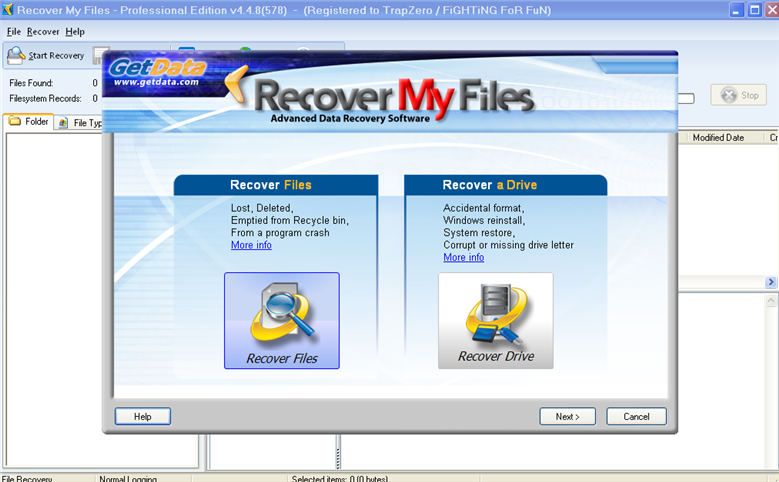
Task: Maximize the Recover My Files window
Action: (x=755, y=10)
